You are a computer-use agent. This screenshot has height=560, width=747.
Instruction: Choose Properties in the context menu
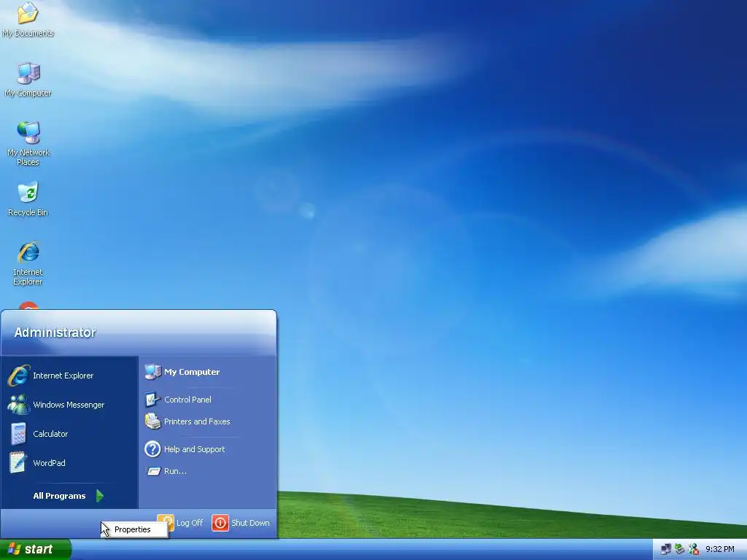pyautogui.click(x=134, y=529)
